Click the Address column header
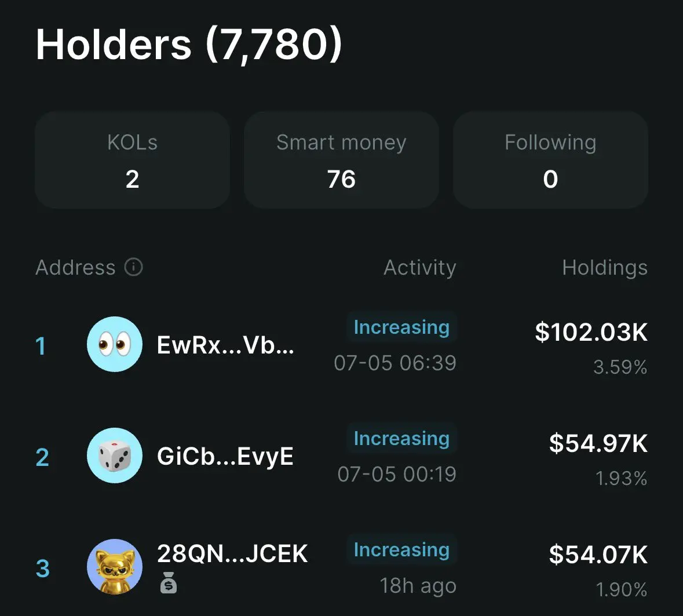 coord(75,267)
